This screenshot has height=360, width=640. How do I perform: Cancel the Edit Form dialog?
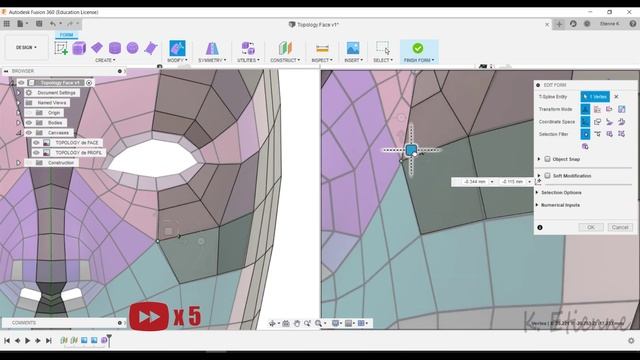coord(620,227)
